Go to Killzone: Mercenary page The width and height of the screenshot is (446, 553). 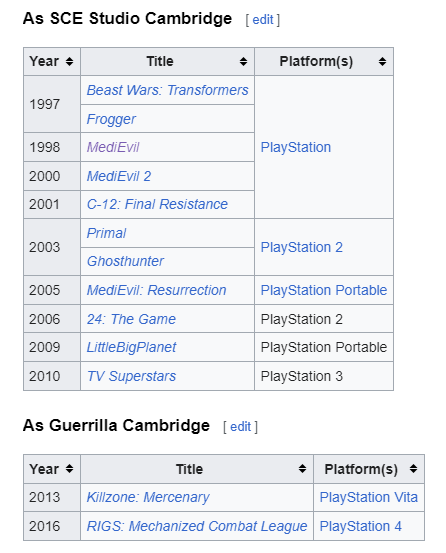tap(148, 497)
